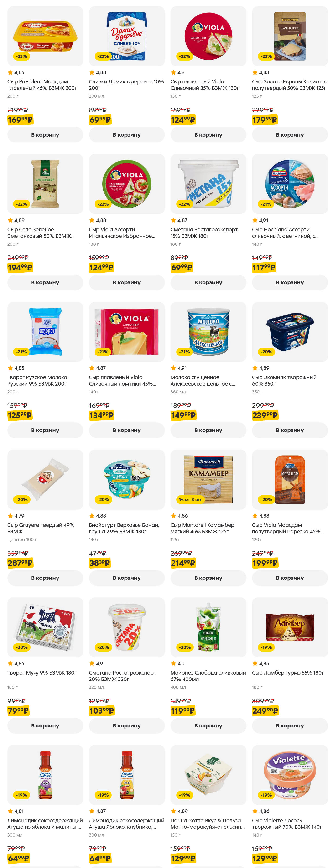Open the Gruyere твердый cheese image
Viewport: 333px width, 868px height.
(x=45, y=479)
